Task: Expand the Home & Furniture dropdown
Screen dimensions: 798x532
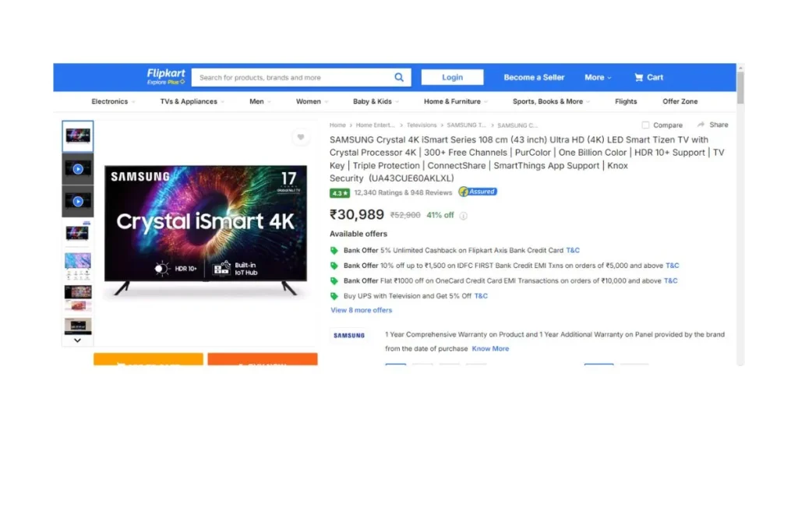Action: click(455, 101)
